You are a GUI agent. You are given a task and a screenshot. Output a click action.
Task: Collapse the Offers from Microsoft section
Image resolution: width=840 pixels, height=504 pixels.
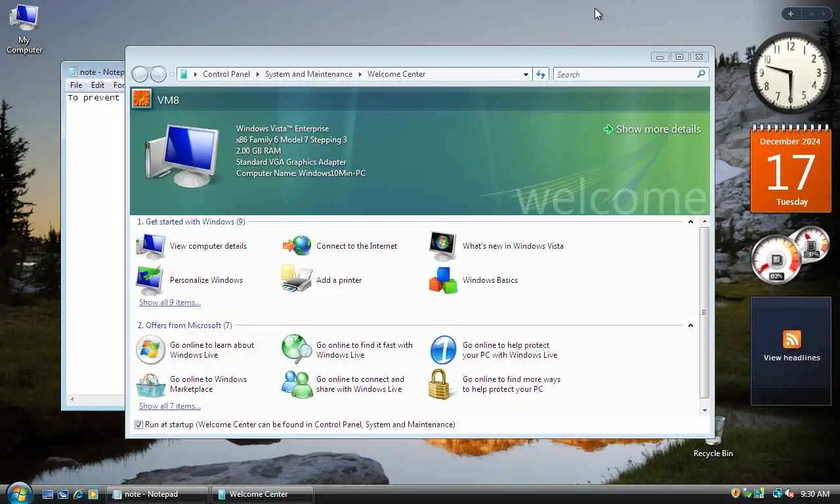690,325
